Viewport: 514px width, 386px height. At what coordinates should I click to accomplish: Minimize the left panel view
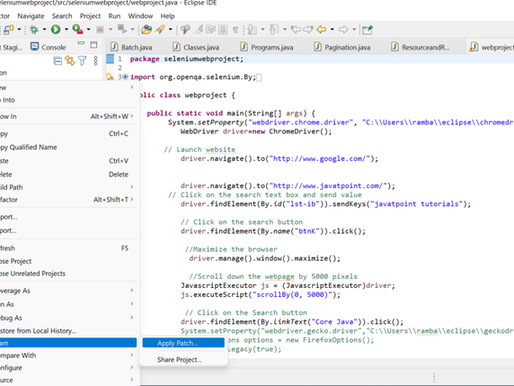pyautogui.click(x=81, y=43)
